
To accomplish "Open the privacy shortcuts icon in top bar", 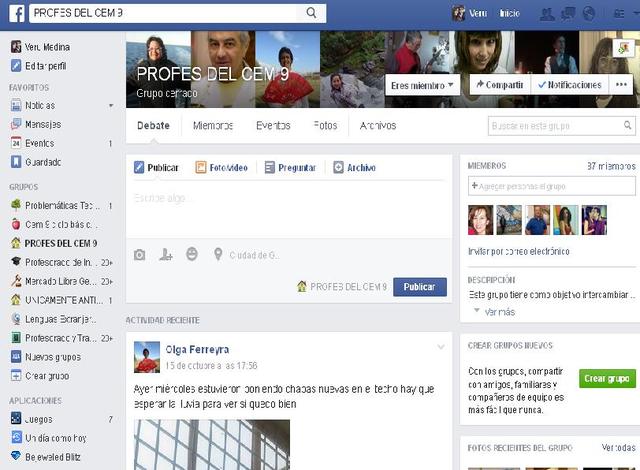I will click(x=619, y=14).
